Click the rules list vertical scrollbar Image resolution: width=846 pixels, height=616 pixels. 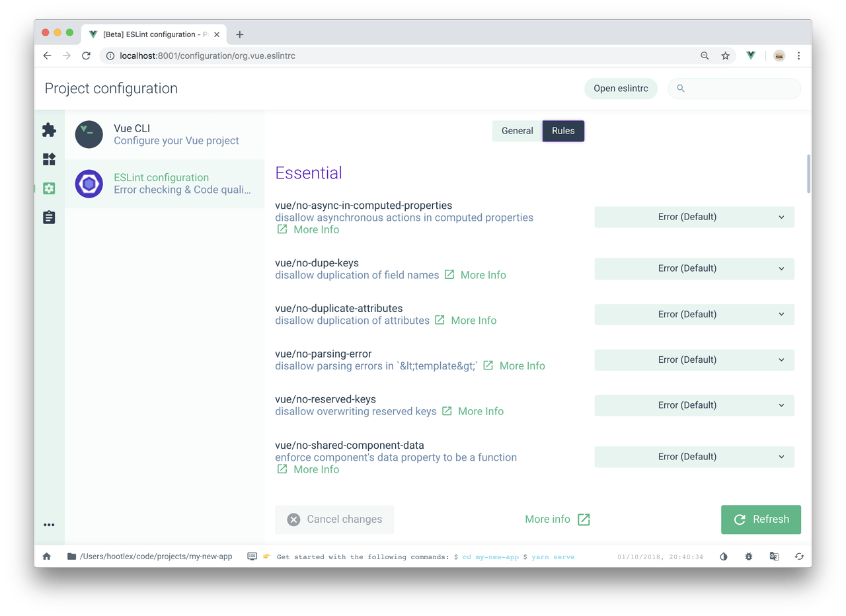(x=808, y=174)
